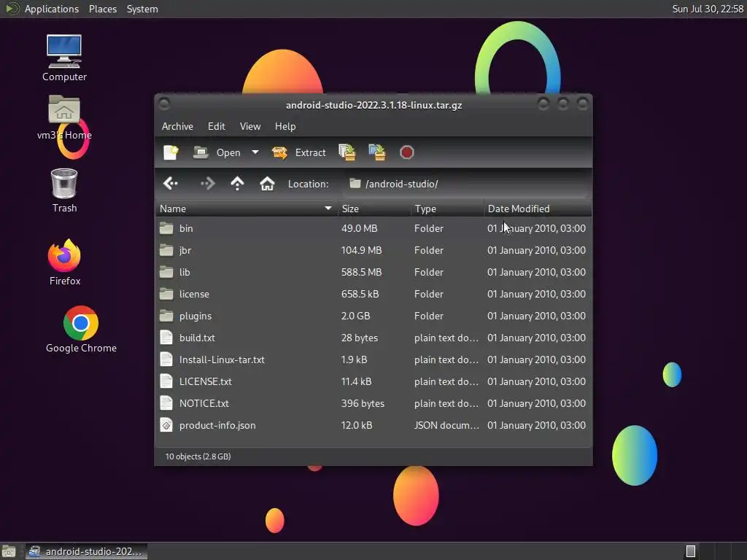Open the Trash desktop icon
This screenshot has height=560, width=747.
[x=64, y=190]
